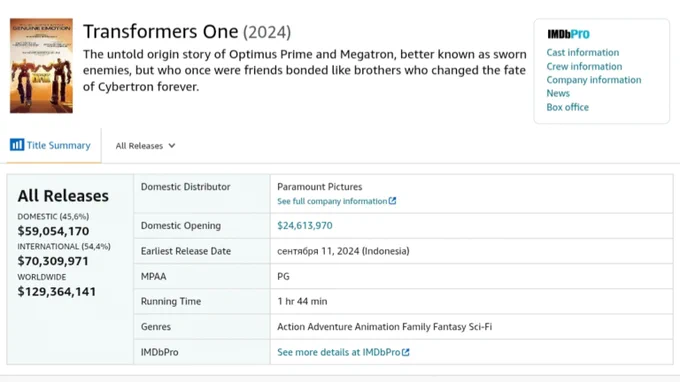This screenshot has height=382, width=680.
Task: Click the domestic gross $59,054,170 figure
Action: [x=53, y=231]
